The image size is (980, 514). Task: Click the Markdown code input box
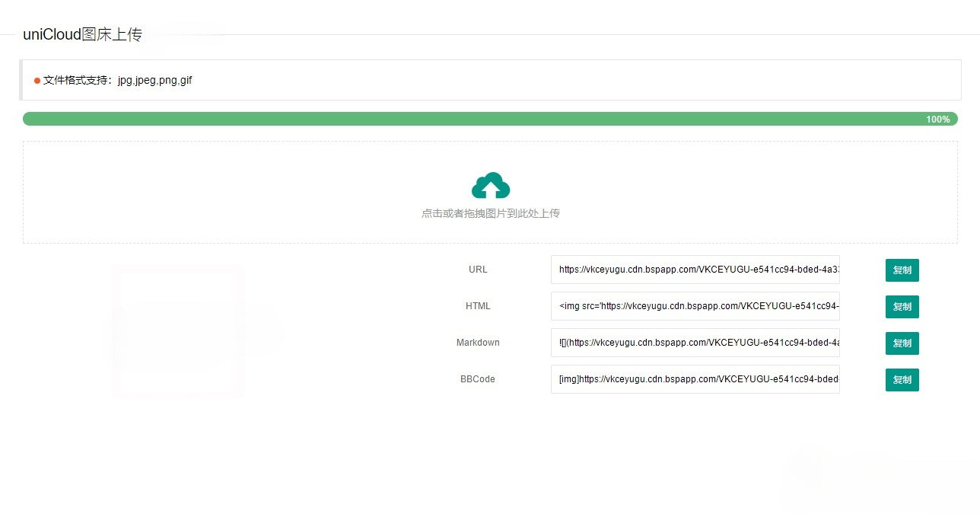(695, 343)
